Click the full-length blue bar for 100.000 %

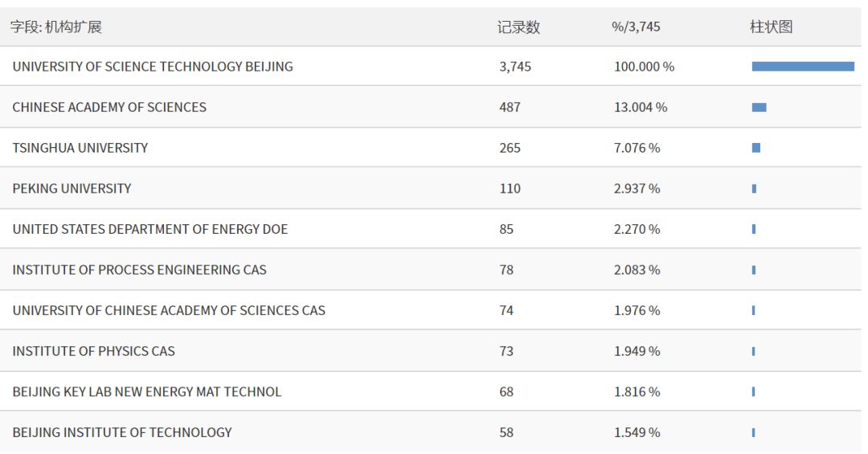(x=802, y=67)
